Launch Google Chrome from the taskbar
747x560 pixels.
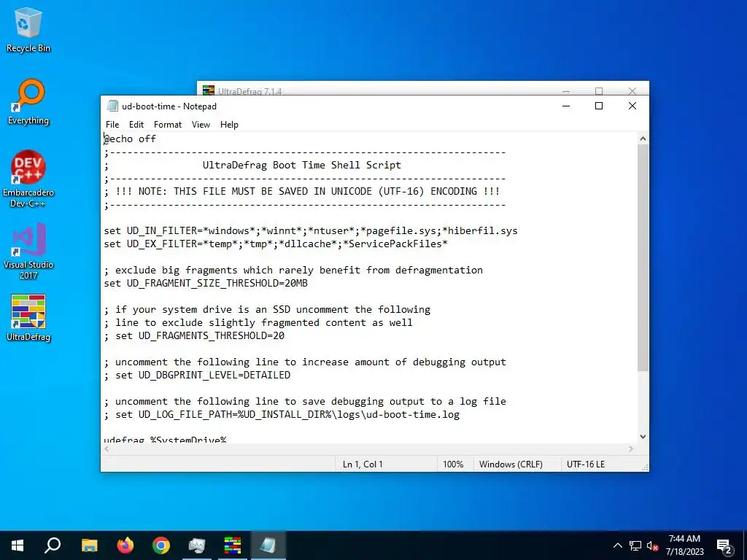(x=161, y=545)
